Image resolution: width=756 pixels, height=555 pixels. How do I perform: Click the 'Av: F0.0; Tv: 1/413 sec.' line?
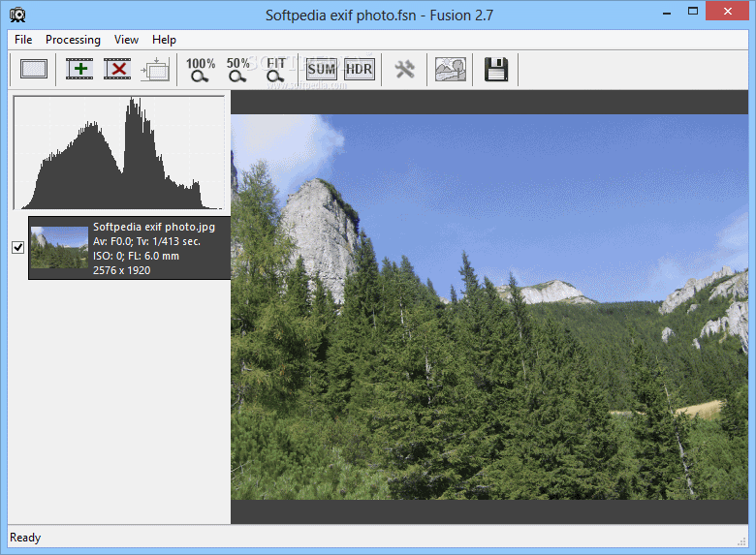click(x=146, y=241)
